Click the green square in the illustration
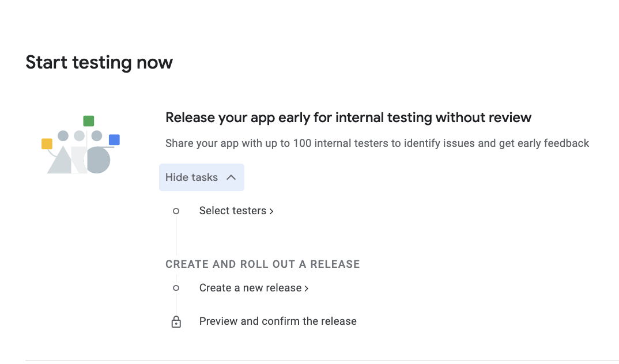Image resolution: width=619 pixels, height=364 pixels. pos(88,121)
